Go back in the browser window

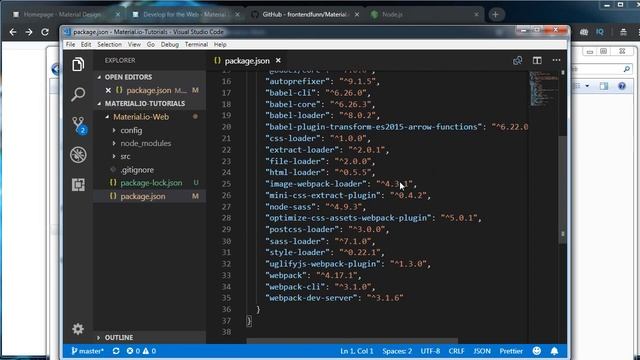pyautogui.click(x=13, y=32)
